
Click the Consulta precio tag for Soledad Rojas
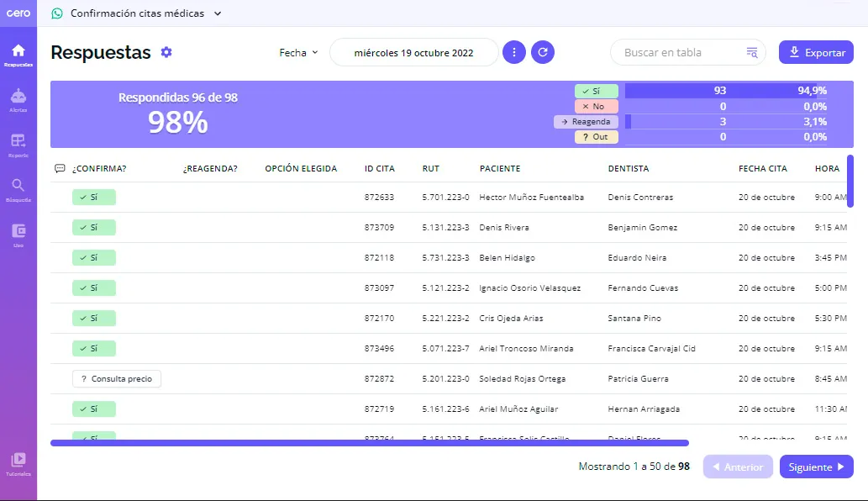[116, 378]
